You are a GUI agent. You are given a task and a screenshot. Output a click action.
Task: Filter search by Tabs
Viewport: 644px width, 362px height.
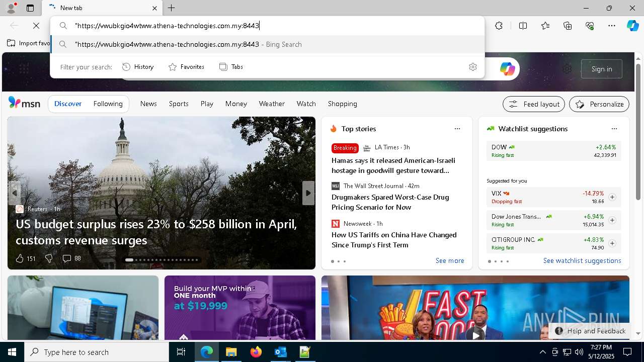click(x=231, y=67)
